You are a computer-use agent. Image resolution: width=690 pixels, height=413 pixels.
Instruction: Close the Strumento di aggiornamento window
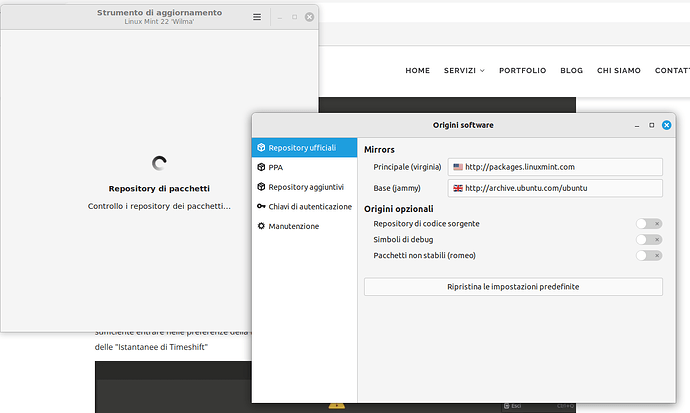point(309,17)
